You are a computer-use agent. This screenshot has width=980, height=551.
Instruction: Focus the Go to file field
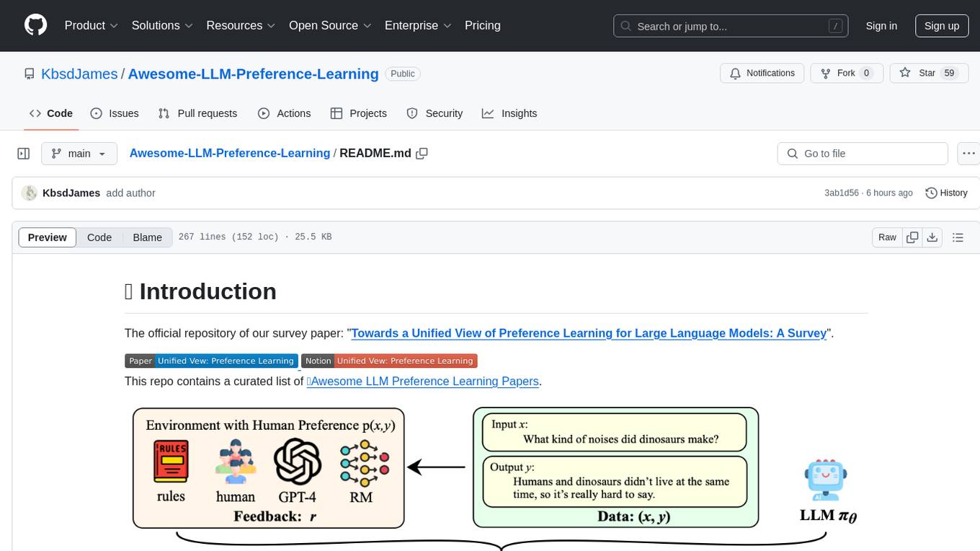pyautogui.click(x=863, y=154)
